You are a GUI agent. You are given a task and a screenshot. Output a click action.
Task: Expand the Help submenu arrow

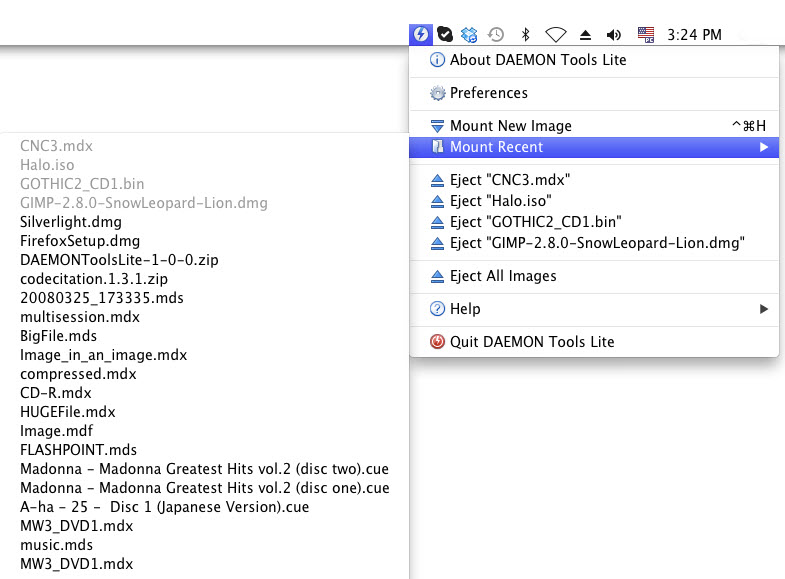coord(764,309)
